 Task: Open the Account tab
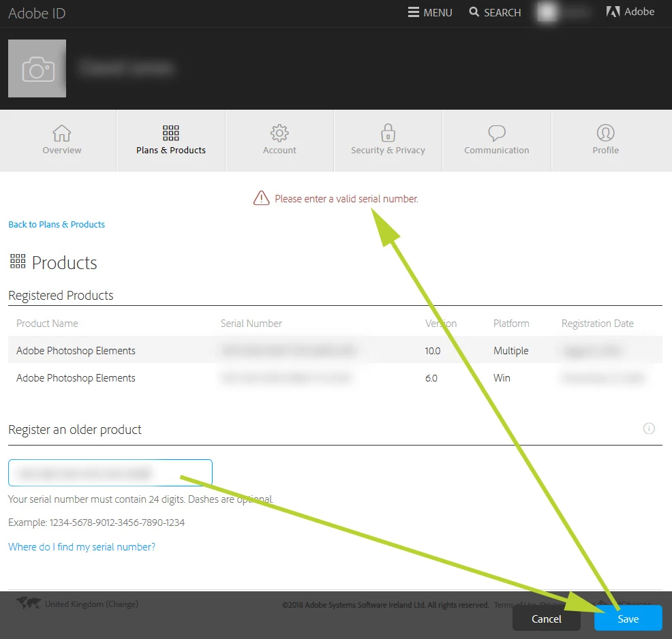279,140
